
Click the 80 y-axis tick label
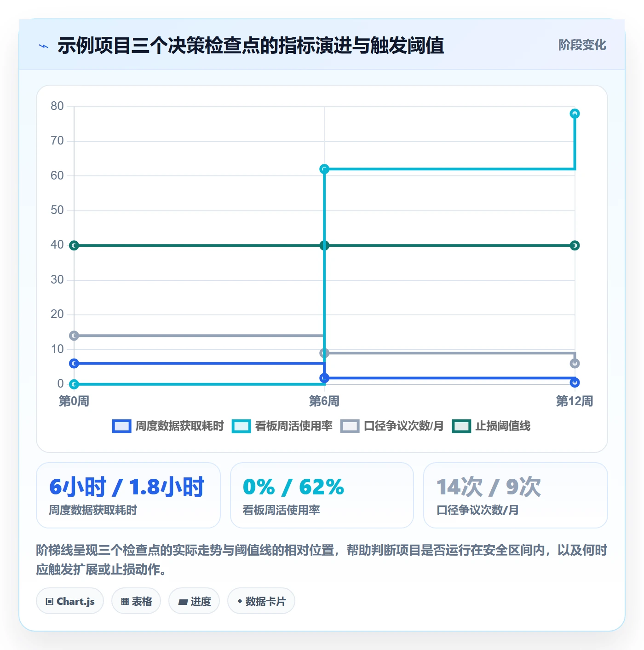click(x=57, y=106)
